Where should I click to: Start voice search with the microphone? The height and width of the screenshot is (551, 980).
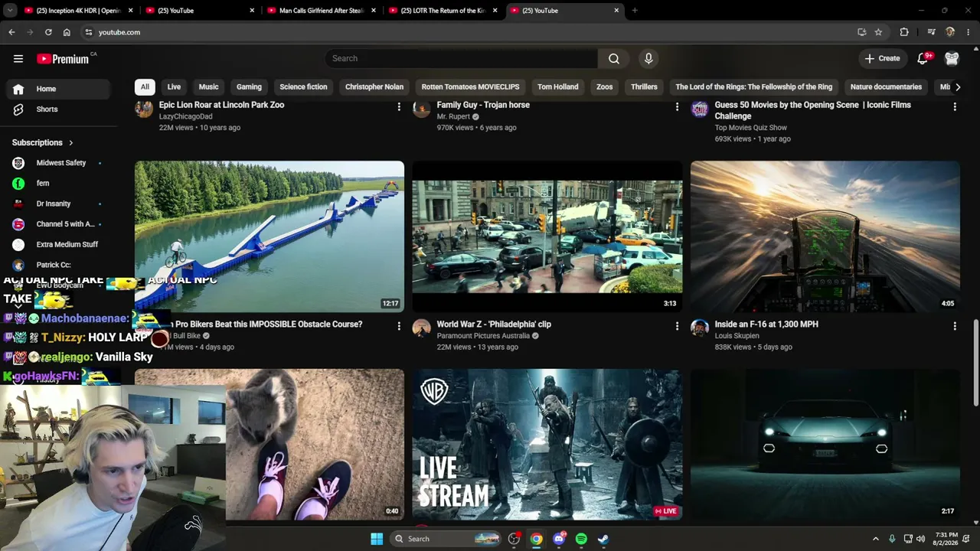[648, 58]
